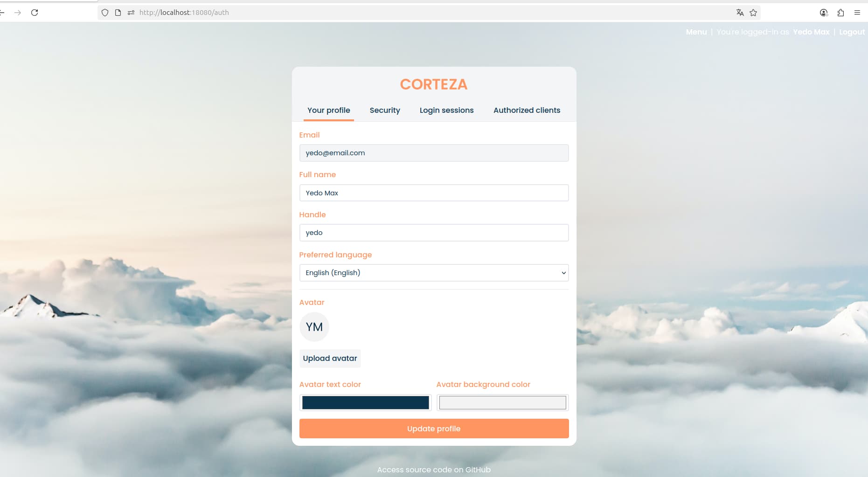This screenshot has width=868, height=477.
Task: Go forward with the browser arrow
Action: 18,13
